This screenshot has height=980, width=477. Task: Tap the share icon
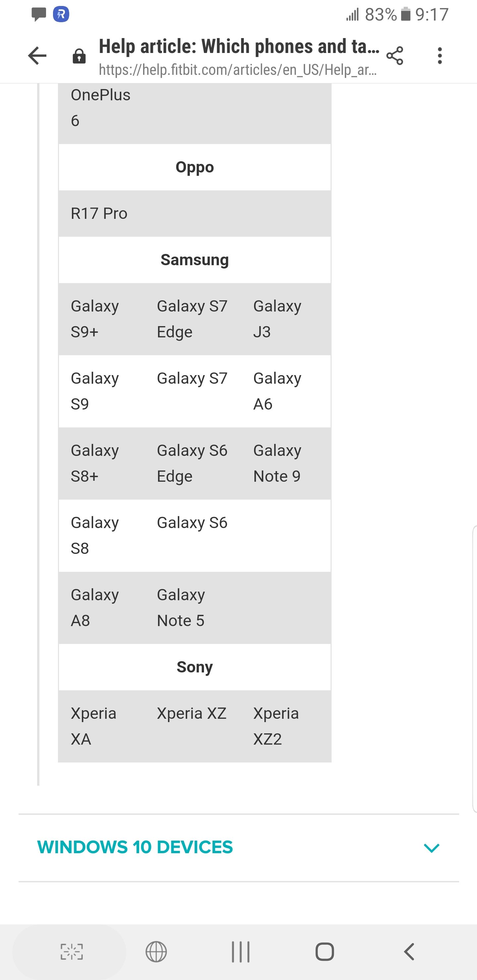click(x=395, y=56)
